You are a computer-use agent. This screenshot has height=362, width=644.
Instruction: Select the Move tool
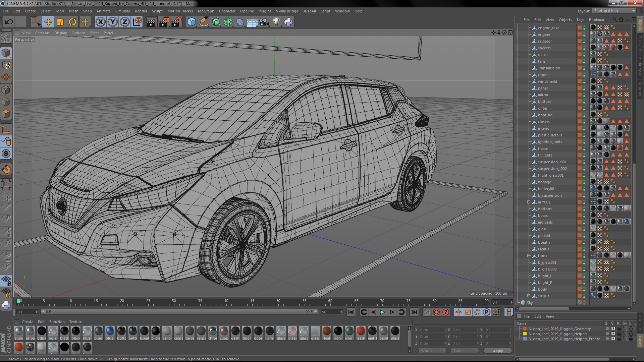[48, 22]
